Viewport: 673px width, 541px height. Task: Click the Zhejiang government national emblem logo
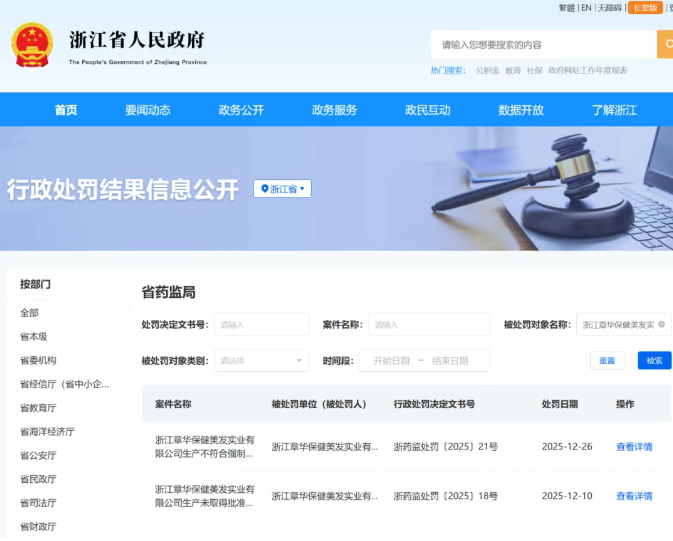pos(32,45)
